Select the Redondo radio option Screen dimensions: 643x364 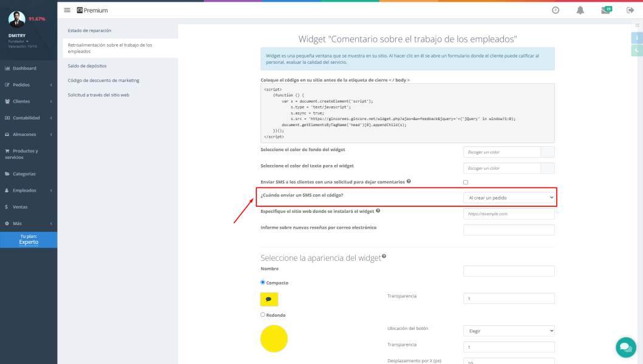point(263,315)
